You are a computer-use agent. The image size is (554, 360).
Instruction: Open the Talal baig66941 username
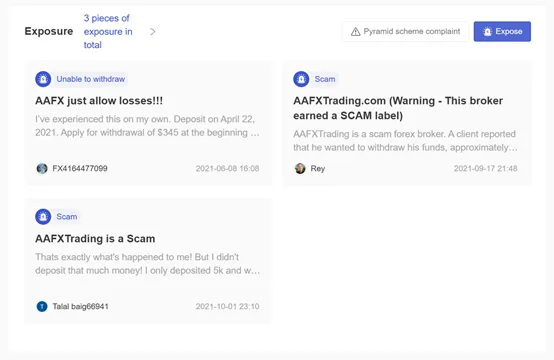click(x=81, y=306)
